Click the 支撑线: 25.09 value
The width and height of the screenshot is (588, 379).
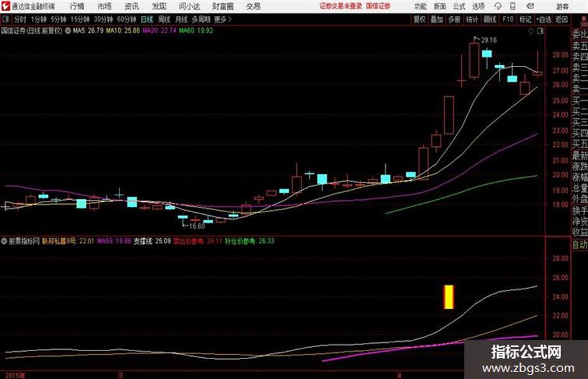pyautogui.click(x=152, y=241)
